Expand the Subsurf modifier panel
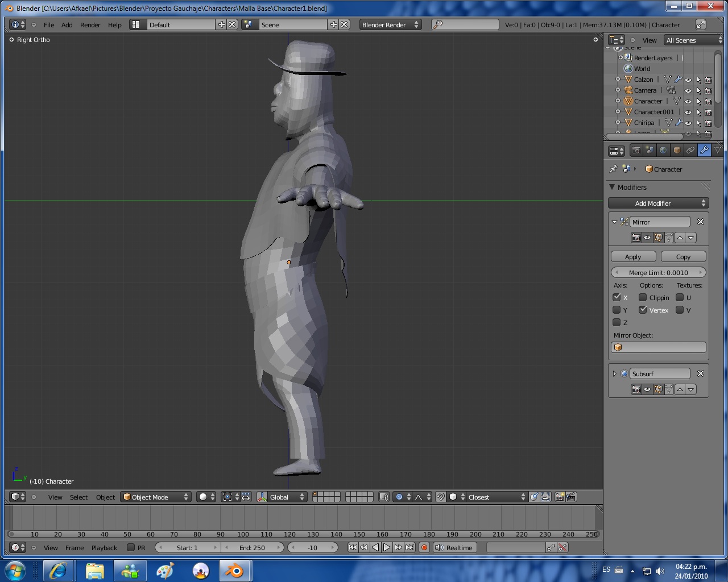The height and width of the screenshot is (582, 728). 614,373
